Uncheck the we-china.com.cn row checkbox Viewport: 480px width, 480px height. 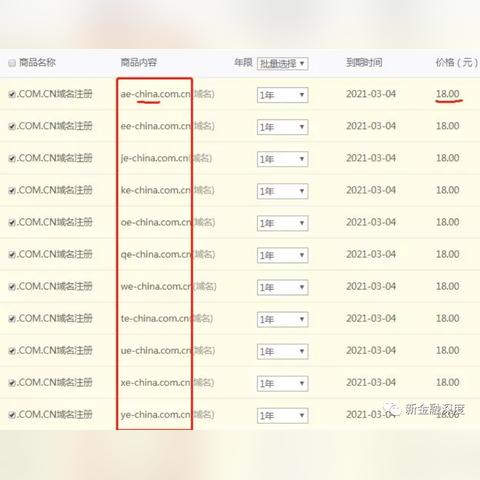[12, 287]
